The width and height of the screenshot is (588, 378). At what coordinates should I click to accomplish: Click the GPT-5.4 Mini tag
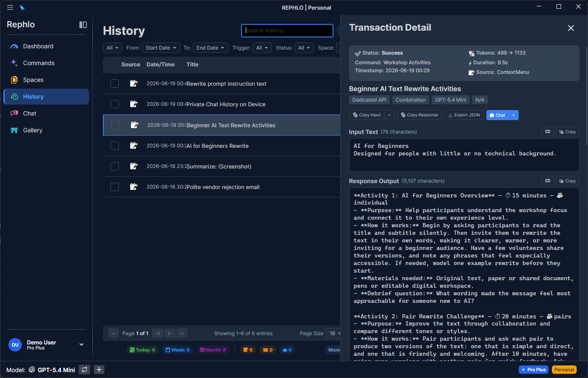(450, 100)
